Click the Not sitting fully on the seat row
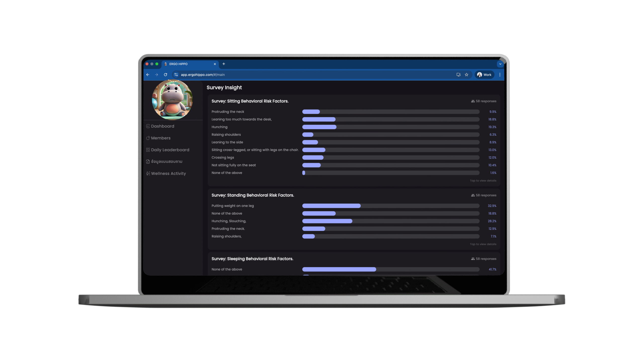The width and height of the screenshot is (644, 362). pyautogui.click(x=354, y=165)
